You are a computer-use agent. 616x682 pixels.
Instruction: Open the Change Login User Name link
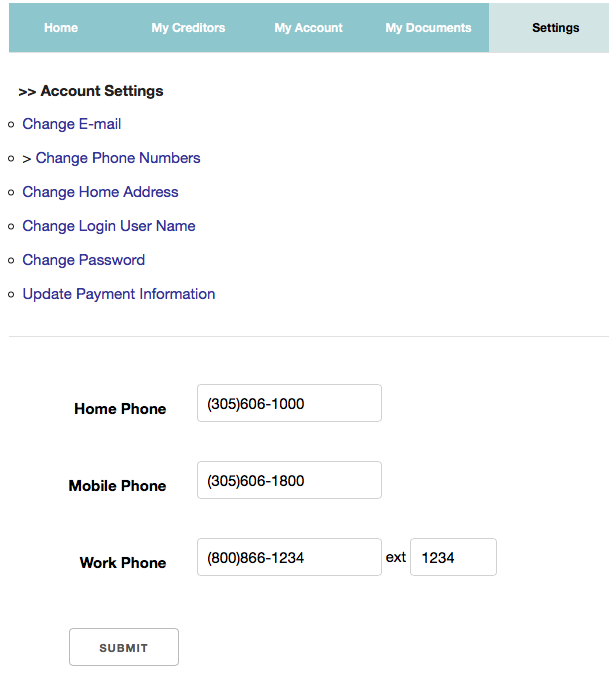(x=109, y=226)
